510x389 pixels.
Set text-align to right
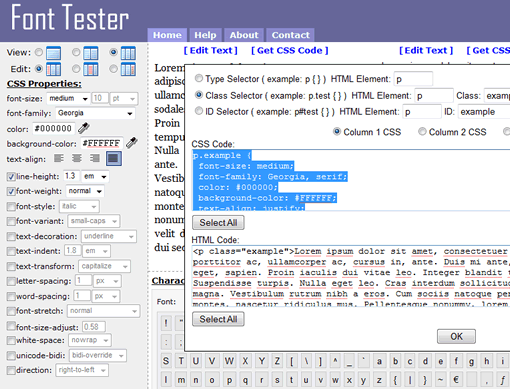[95, 158]
